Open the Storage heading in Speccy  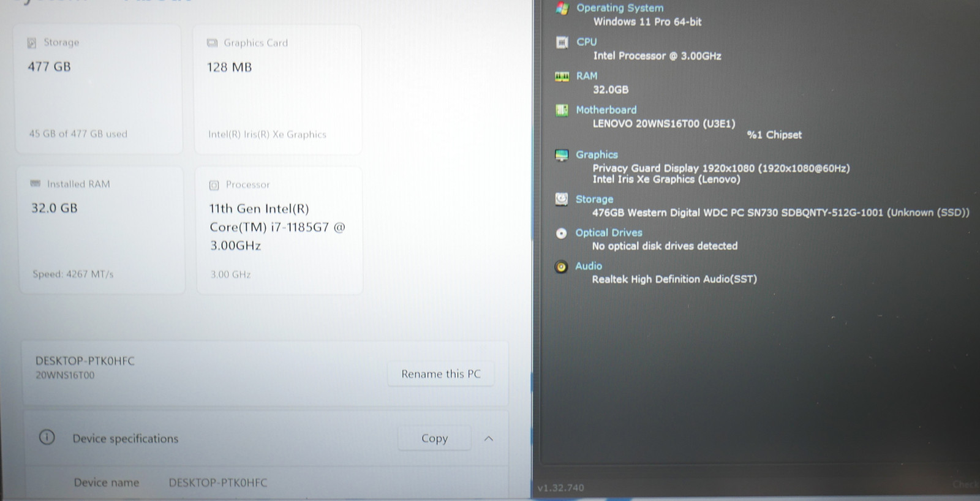click(594, 199)
